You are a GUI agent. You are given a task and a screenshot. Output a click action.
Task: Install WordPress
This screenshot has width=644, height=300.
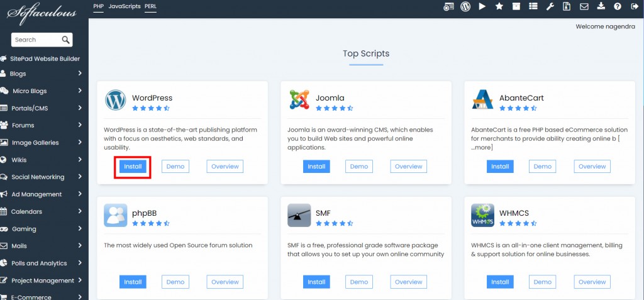pyautogui.click(x=133, y=167)
